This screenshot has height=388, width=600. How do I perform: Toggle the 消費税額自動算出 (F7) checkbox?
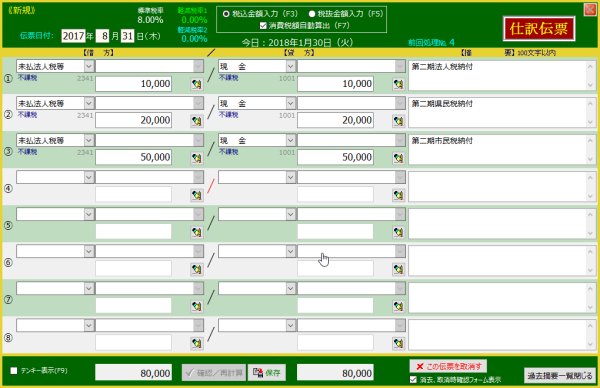click(x=263, y=26)
